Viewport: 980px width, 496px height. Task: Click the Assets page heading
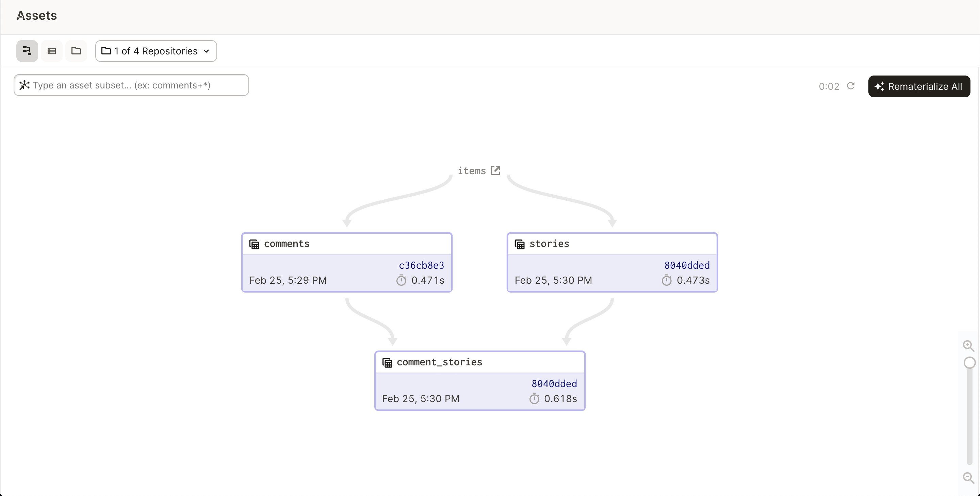point(37,16)
